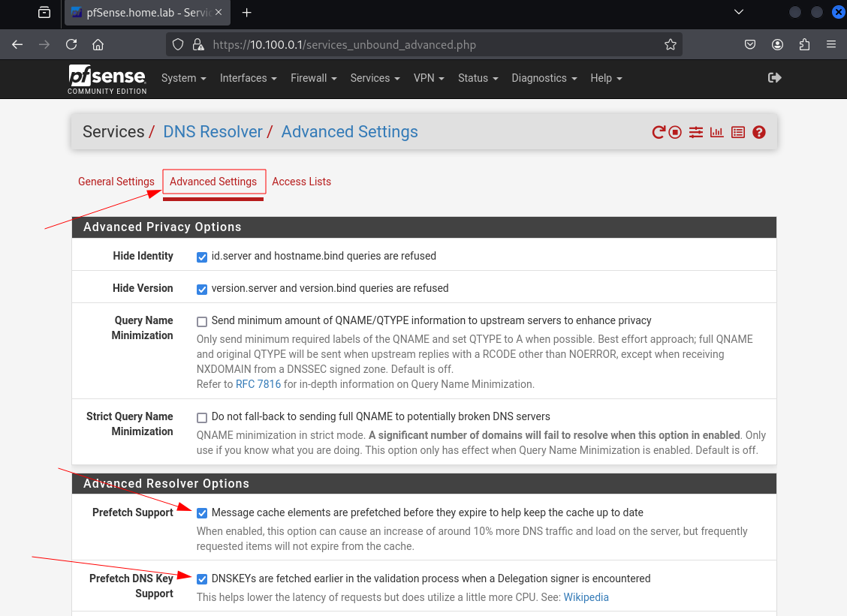Save page to Pocket icon
The image size is (847, 616).
pyautogui.click(x=750, y=45)
